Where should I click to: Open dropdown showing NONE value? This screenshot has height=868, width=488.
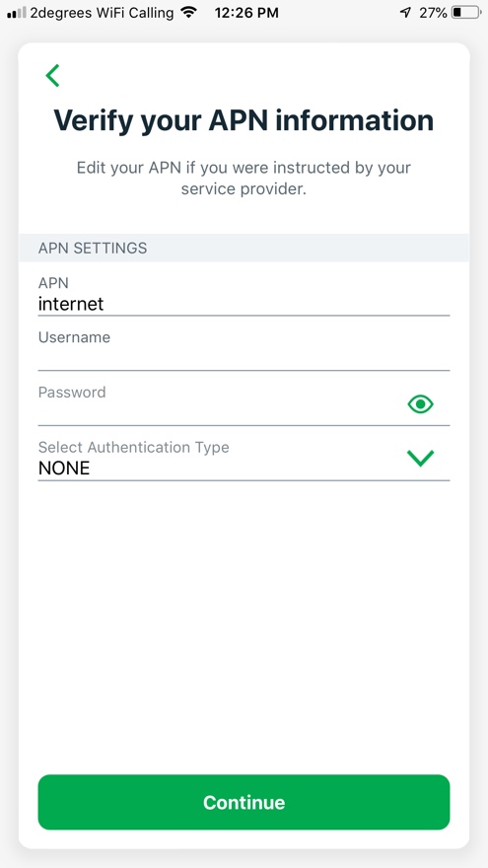click(244, 460)
